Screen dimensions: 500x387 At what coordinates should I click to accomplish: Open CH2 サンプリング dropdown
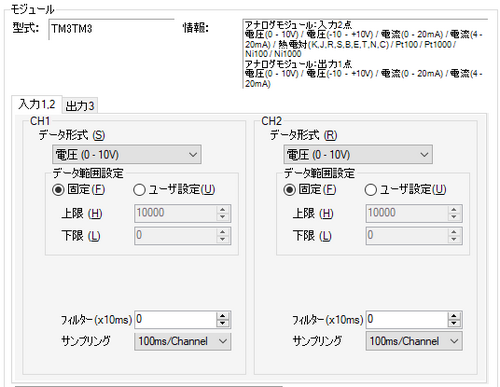tap(414, 341)
